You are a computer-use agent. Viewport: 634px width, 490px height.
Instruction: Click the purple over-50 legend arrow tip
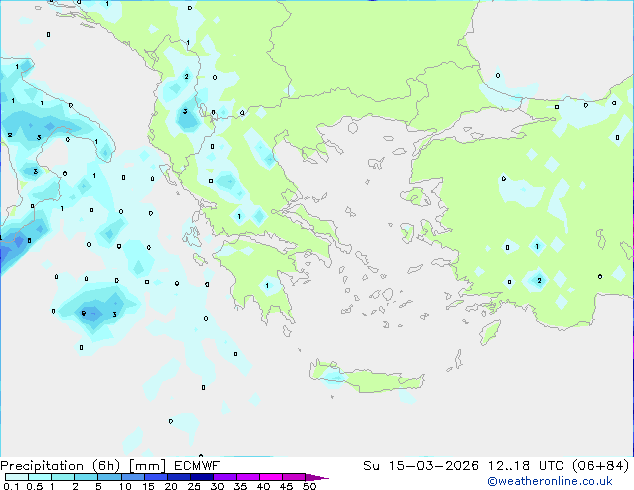tap(317, 477)
